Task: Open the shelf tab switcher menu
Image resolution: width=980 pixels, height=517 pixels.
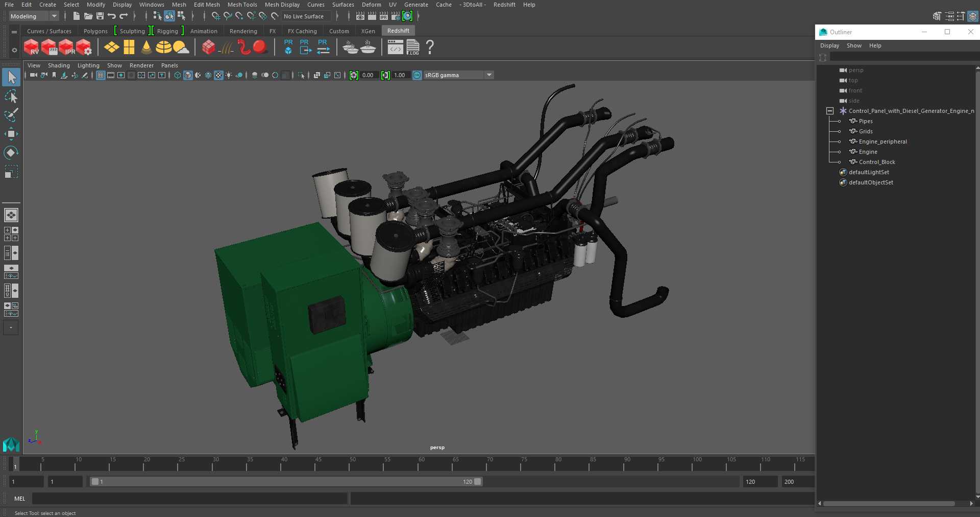Action: coord(14,32)
